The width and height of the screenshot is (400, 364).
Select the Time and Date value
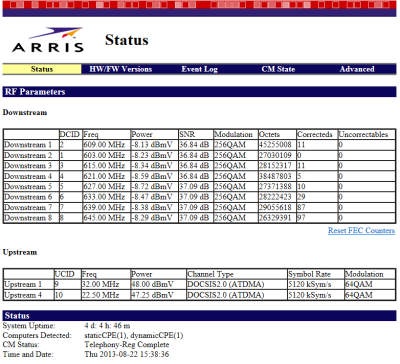coord(127,354)
